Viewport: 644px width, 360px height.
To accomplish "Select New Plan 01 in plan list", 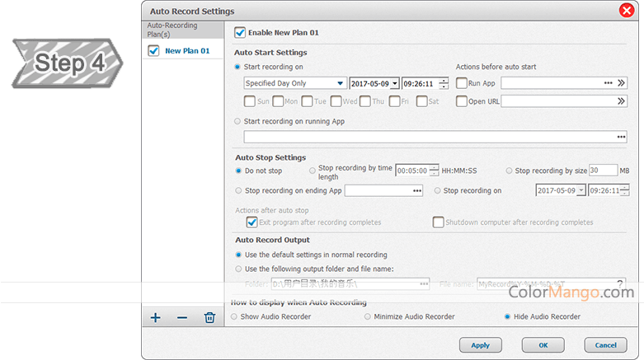I will pyautogui.click(x=187, y=51).
